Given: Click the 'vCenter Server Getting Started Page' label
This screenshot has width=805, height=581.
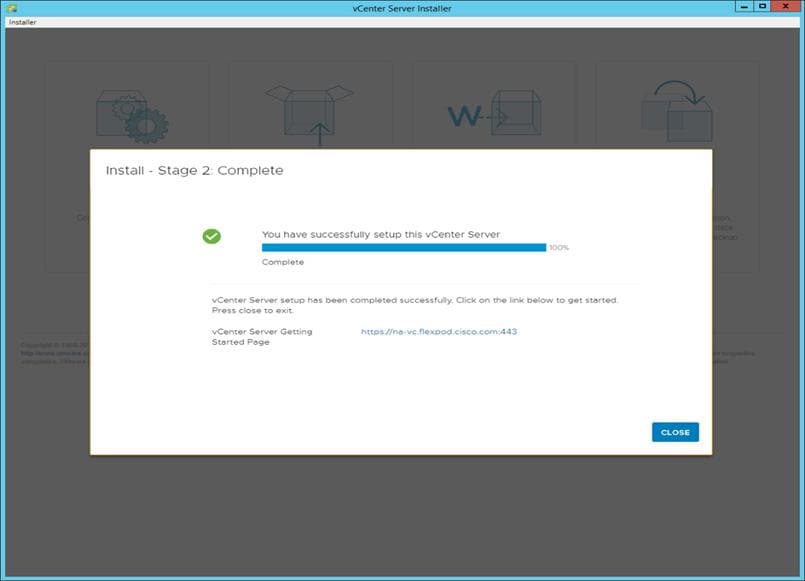Looking at the screenshot, I should 262,337.
